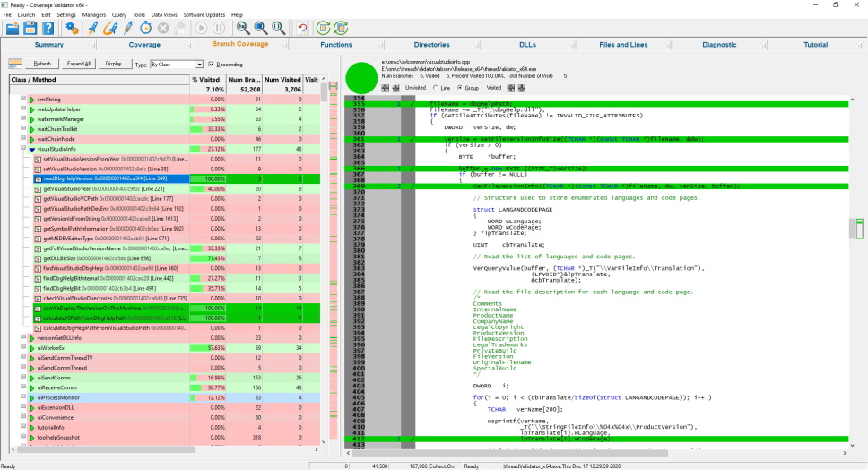Click the large green coverage indicator circle
The image size is (868, 470).
point(361,78)
